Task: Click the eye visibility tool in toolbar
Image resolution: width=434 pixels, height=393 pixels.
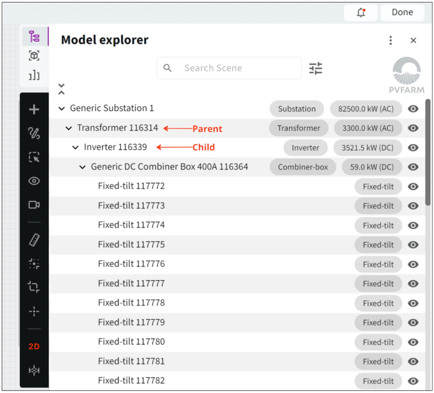Action: [x=34, y=181]
